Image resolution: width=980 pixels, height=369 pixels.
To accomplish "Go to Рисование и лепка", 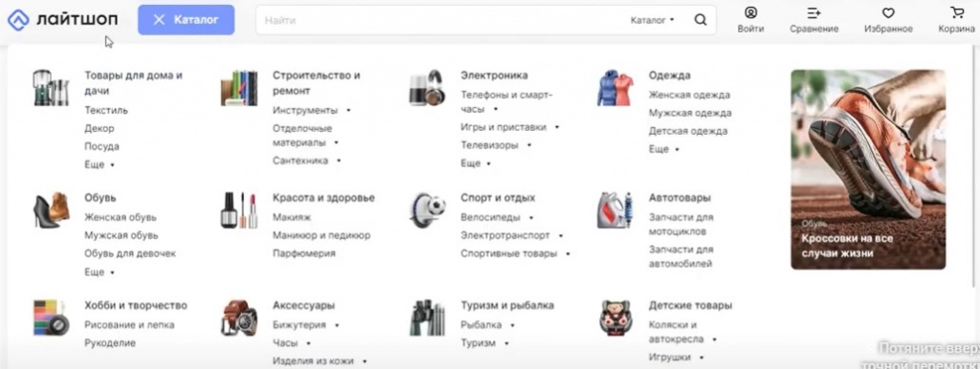I will pyautogui.click(x=129, y=325).
